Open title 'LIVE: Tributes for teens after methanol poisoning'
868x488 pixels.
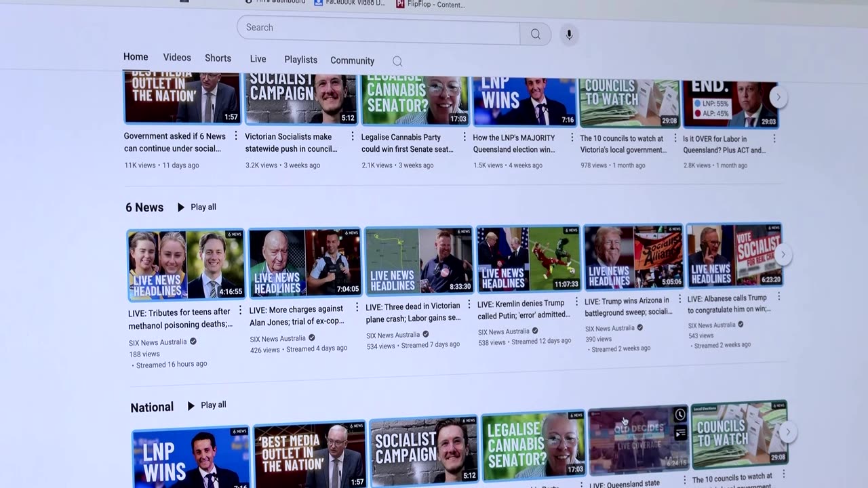180,319
